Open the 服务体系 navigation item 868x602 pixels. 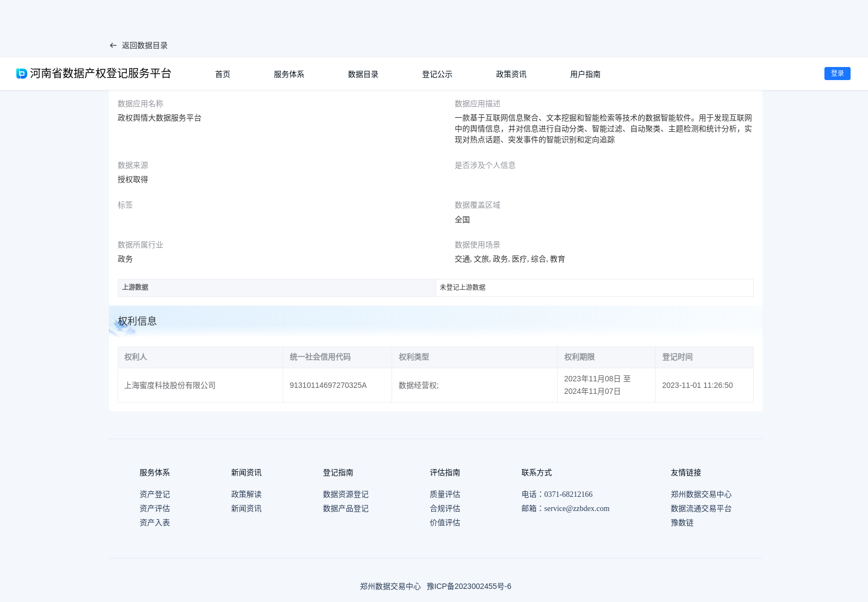click(x=289, y=74)
